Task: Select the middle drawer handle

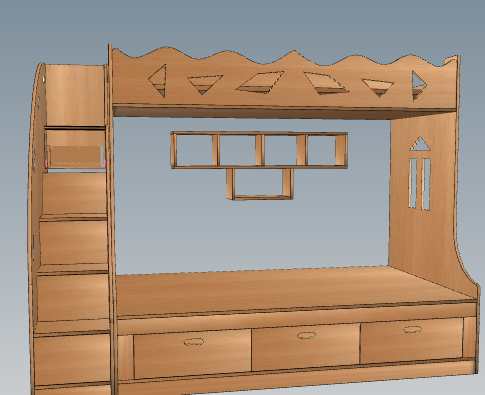Action: click(306, 335)
